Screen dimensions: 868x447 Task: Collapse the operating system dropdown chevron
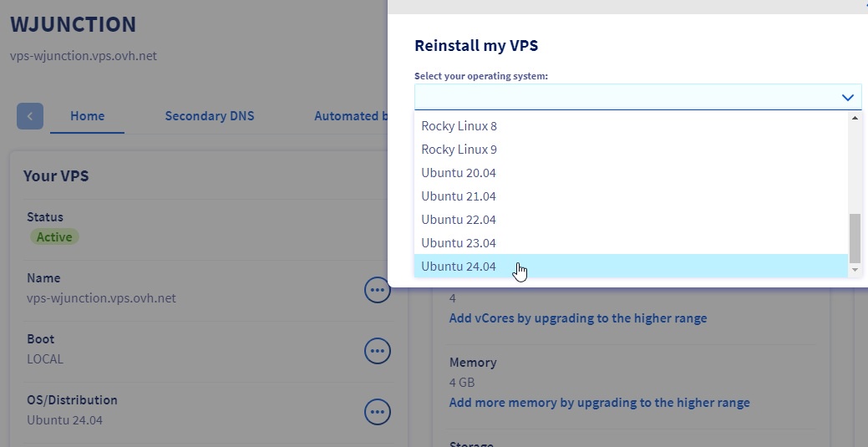[x=847, y=98]
